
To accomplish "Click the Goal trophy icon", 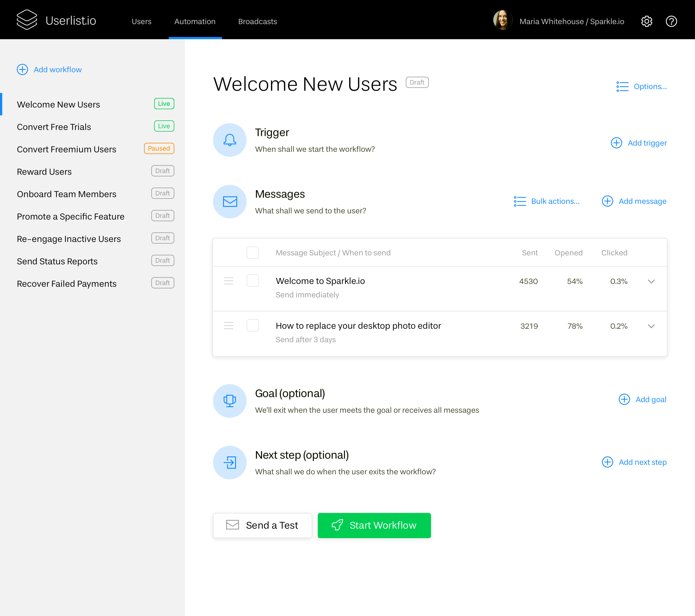I will (230, 401).
